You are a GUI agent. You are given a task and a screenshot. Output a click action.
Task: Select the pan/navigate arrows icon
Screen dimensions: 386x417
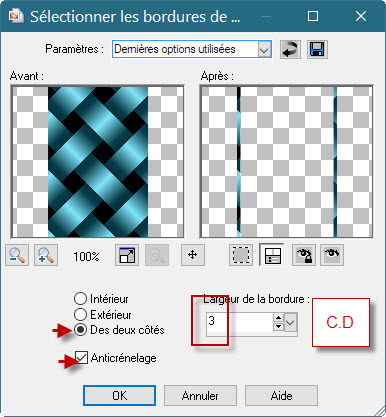(193, 255)
